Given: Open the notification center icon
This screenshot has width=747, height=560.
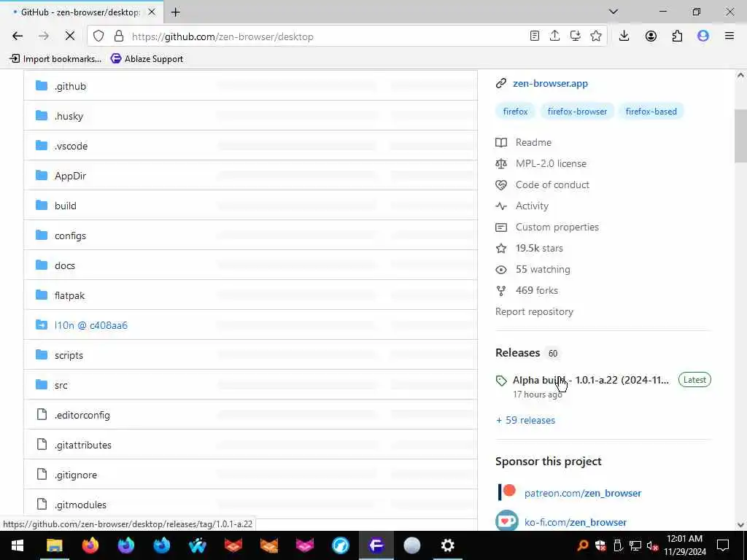Looking at the screenshot, I should click(723, 545).
